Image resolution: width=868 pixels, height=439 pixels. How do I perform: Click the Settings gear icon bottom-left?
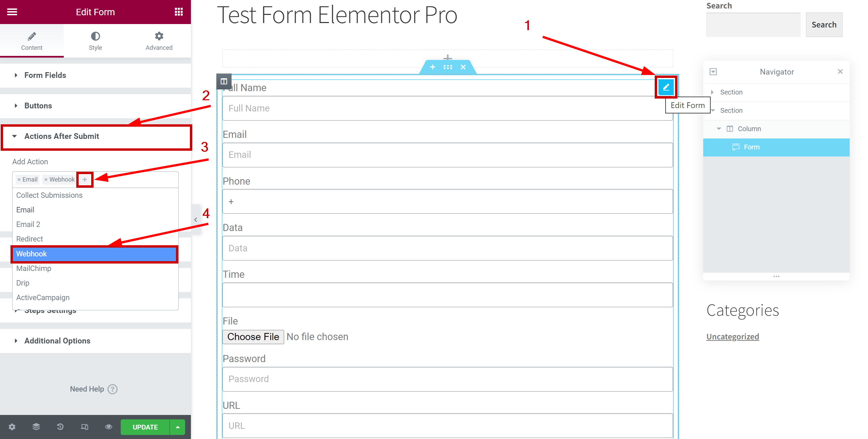pos(12,427)
